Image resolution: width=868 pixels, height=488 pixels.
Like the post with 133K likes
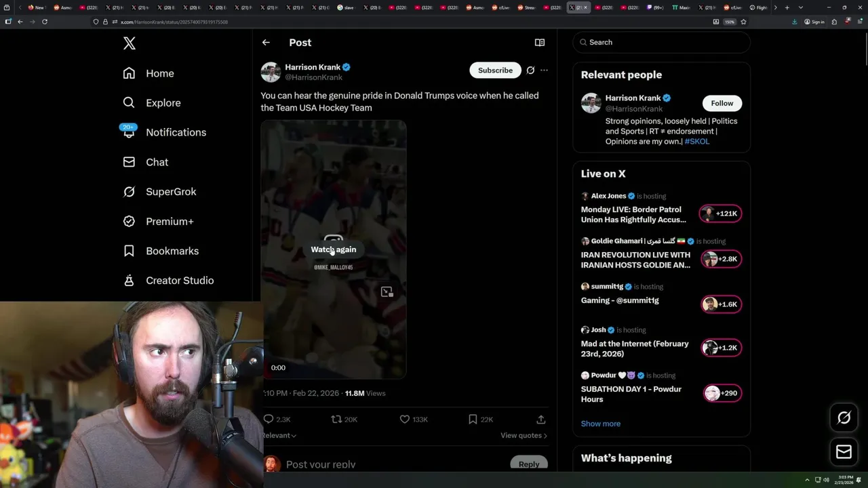click(405, 420)
